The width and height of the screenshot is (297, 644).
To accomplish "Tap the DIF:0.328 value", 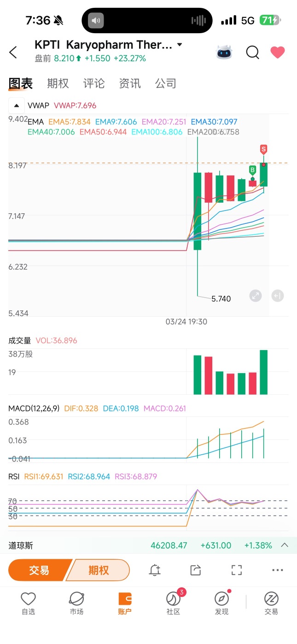I will click(x=81, y=409).
